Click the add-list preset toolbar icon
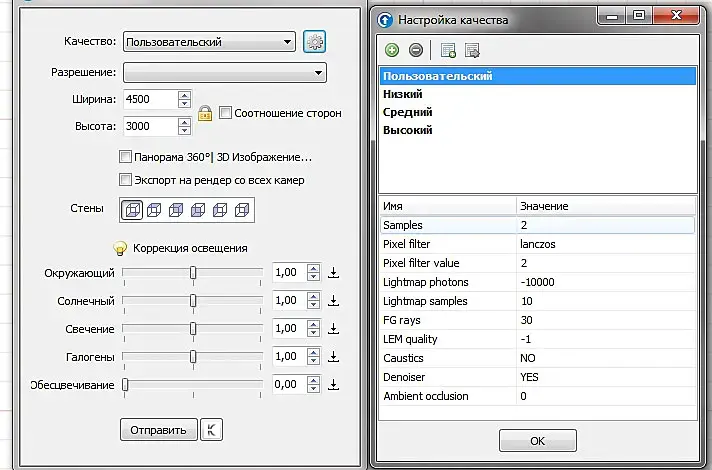 (448, 50)
